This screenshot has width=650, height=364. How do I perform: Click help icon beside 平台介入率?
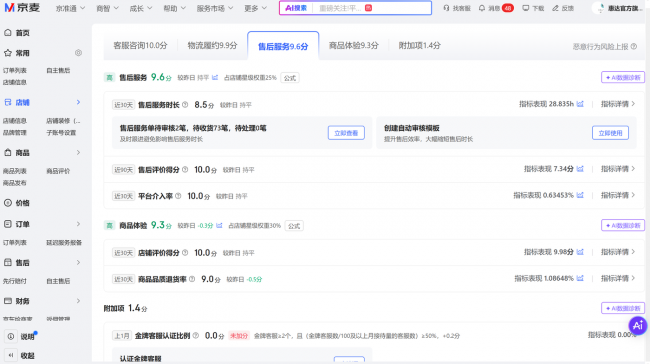click(178, 196)
